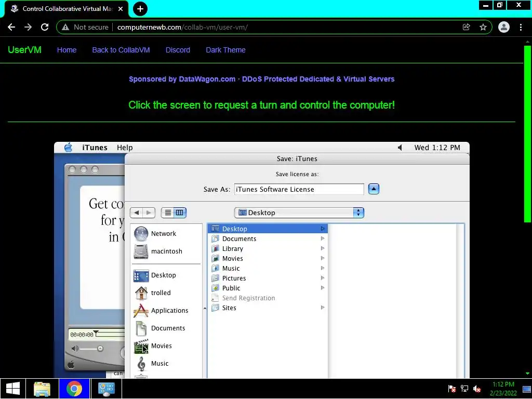Bookmark this page with the star
The height and width of the screenshot is (399, 532).
click(x=483, y=27)
